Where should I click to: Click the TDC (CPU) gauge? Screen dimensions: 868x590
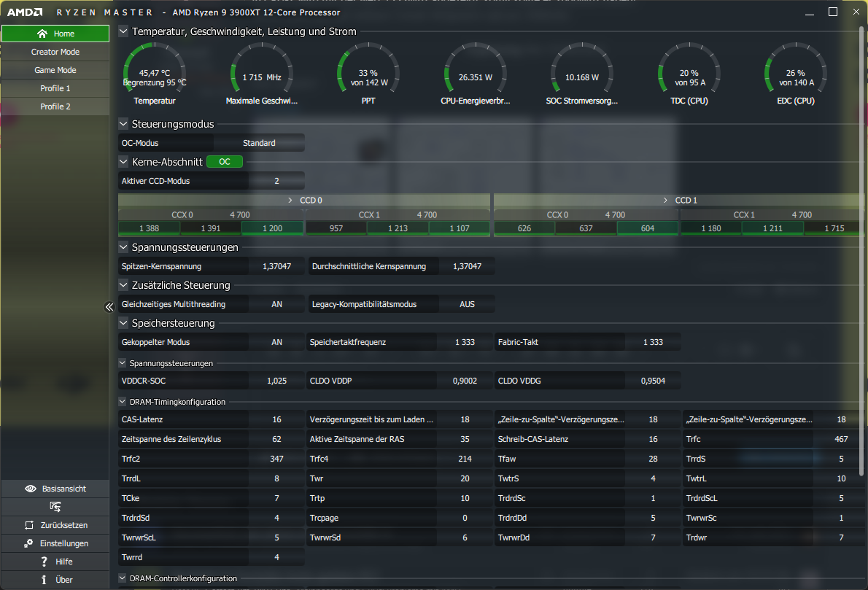[689, 74]
